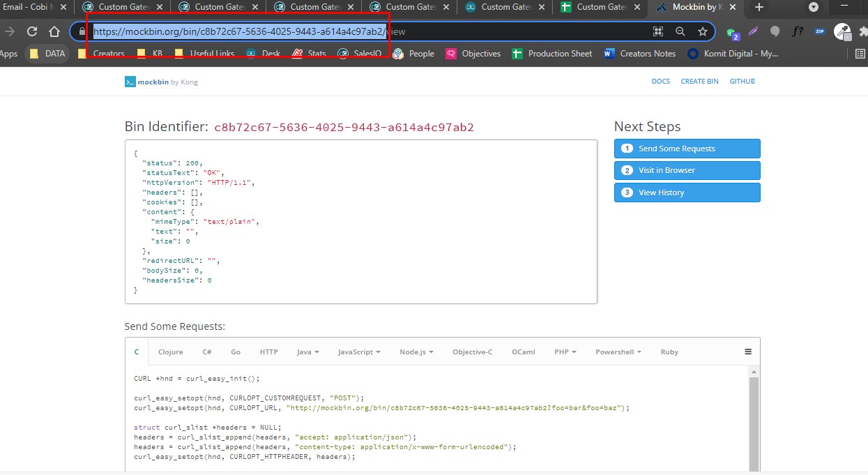Switch to the Ruby code tab

coord(669,352)
